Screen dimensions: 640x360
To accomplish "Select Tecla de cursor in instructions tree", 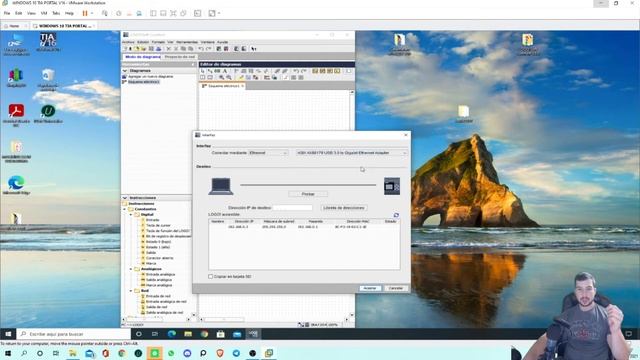I will [158, 225].
